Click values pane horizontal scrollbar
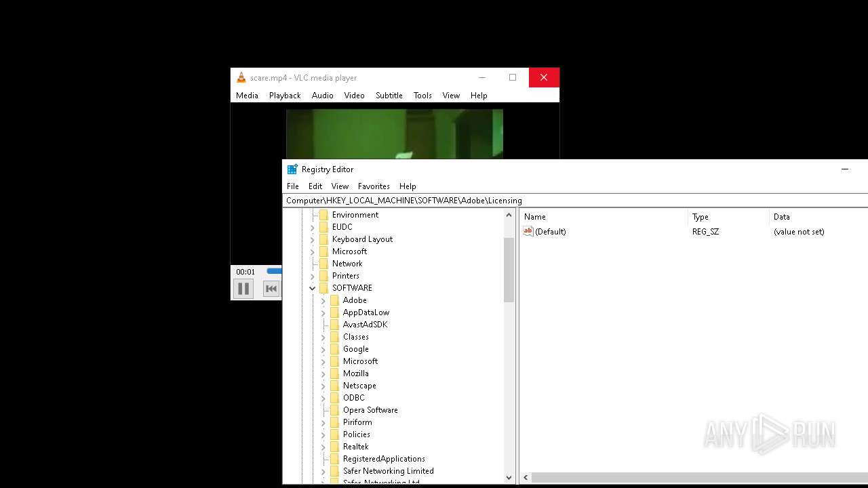The image size is (868, 488). (698, 478)
